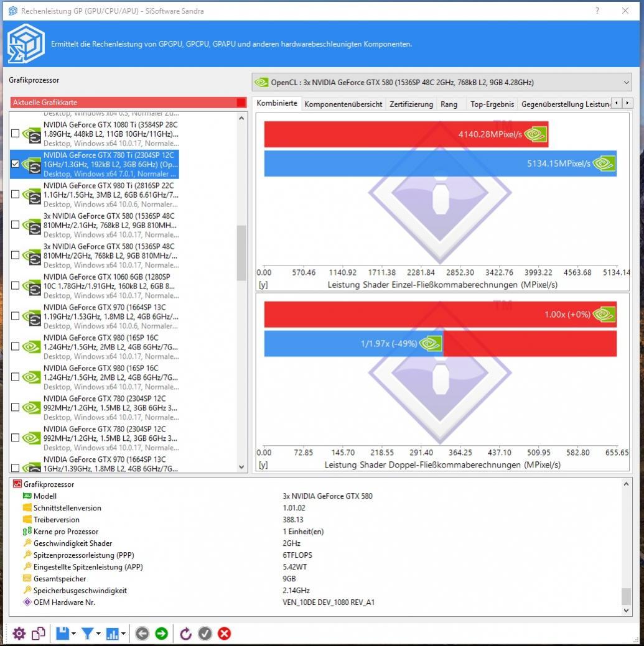Click the Gesamtspeicher memory icon
The image size is (644, 646).
[x=27, y=578]
